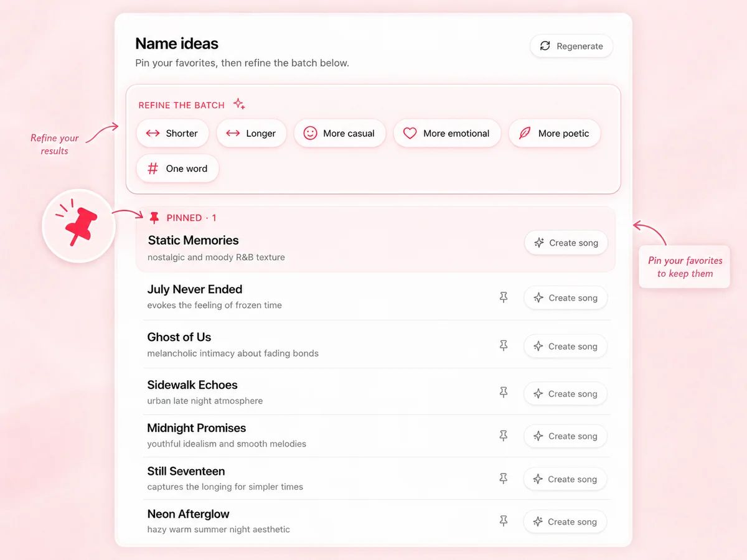Open the Sidewalk Echoes name title
The width and height of the screenshot is (747, 560).
point(192,385)
